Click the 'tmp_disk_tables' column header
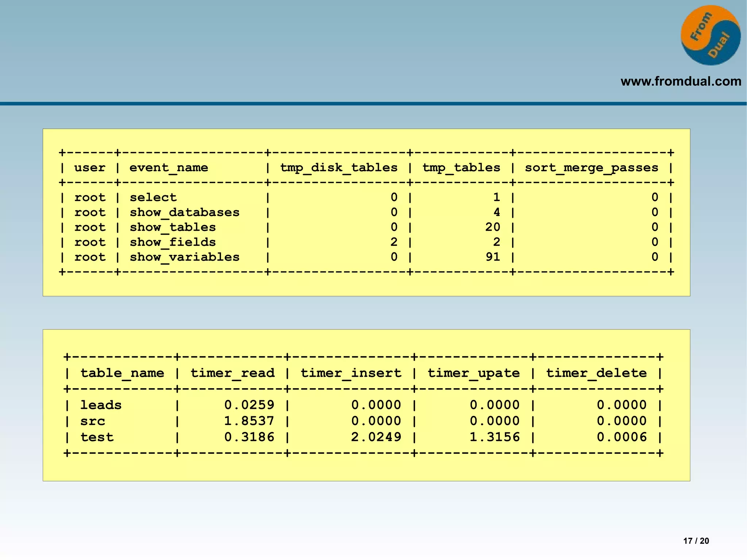Screen dimensions: 747x560 point(339,168)
